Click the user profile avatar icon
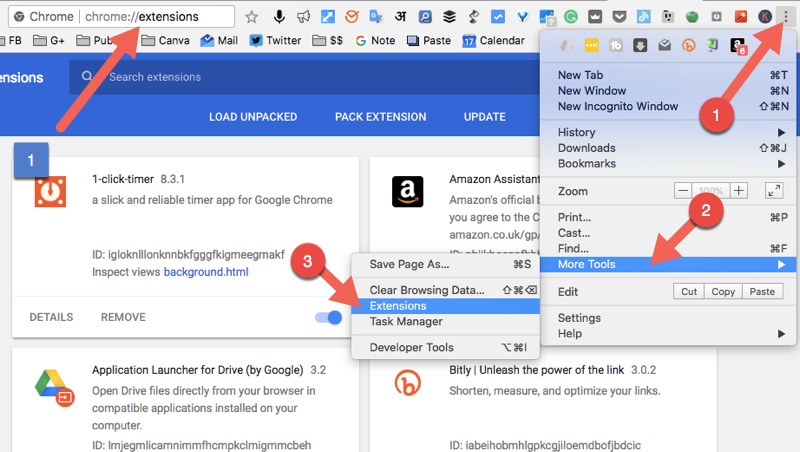800x452 pixels. tap(765, 17)
